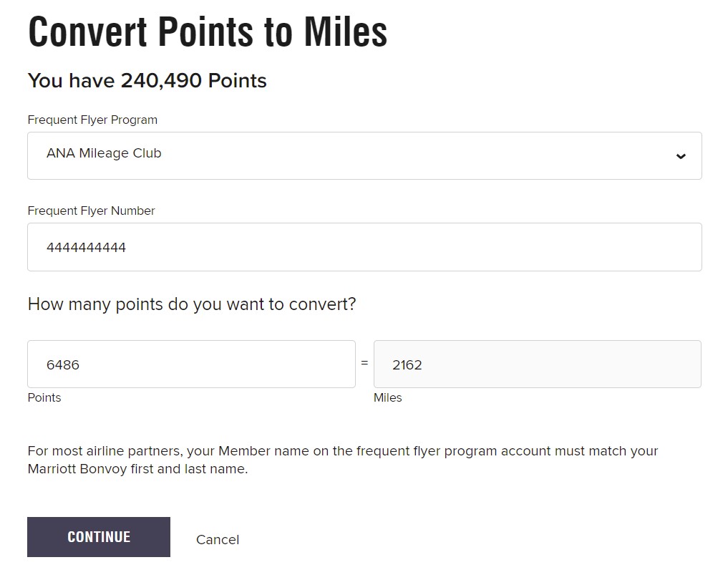Screen dimensions: 728x580
Task: Click the dropdown arrow on ANA Mileage Club
Action: (681, 155)
